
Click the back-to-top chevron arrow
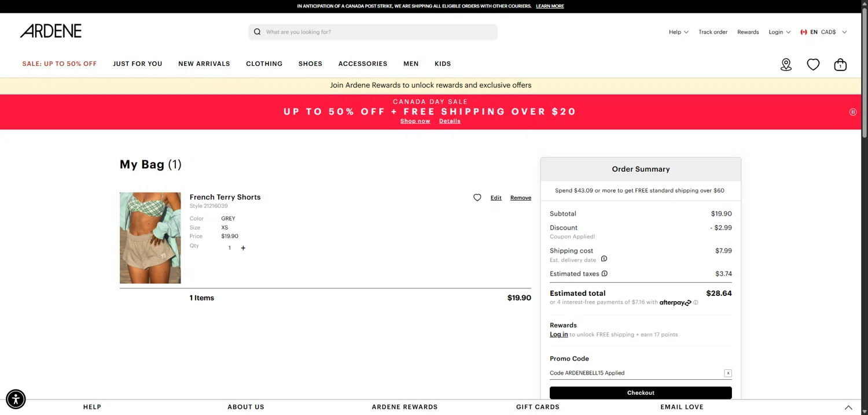(x=848, y=407)
